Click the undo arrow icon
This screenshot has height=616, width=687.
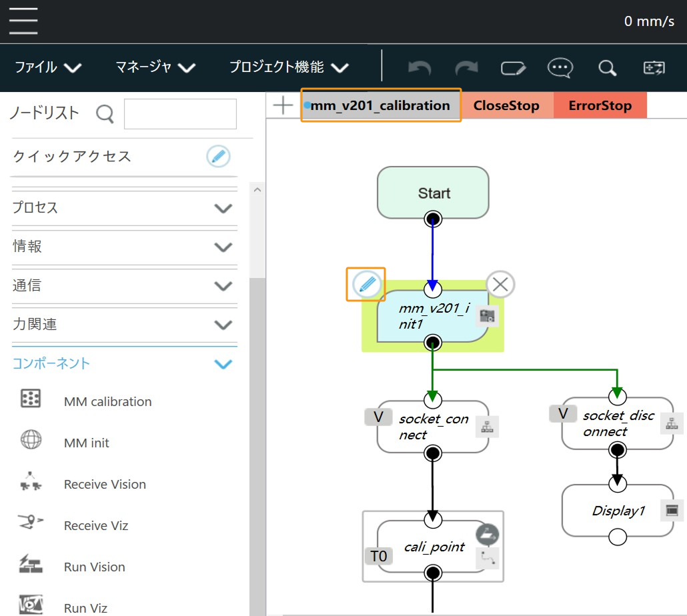420,67
